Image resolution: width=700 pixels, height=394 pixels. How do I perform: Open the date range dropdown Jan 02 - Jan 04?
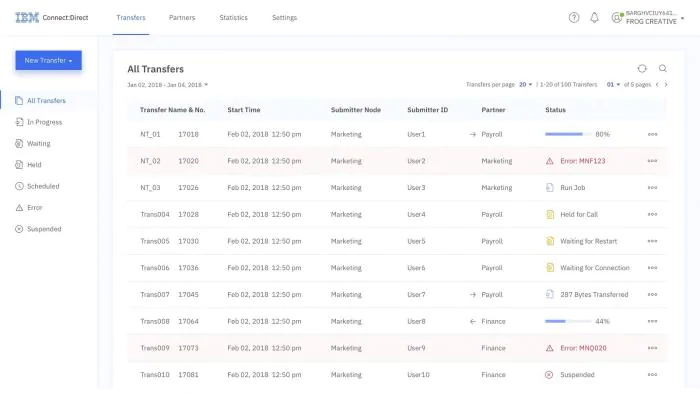coord(167,85)
